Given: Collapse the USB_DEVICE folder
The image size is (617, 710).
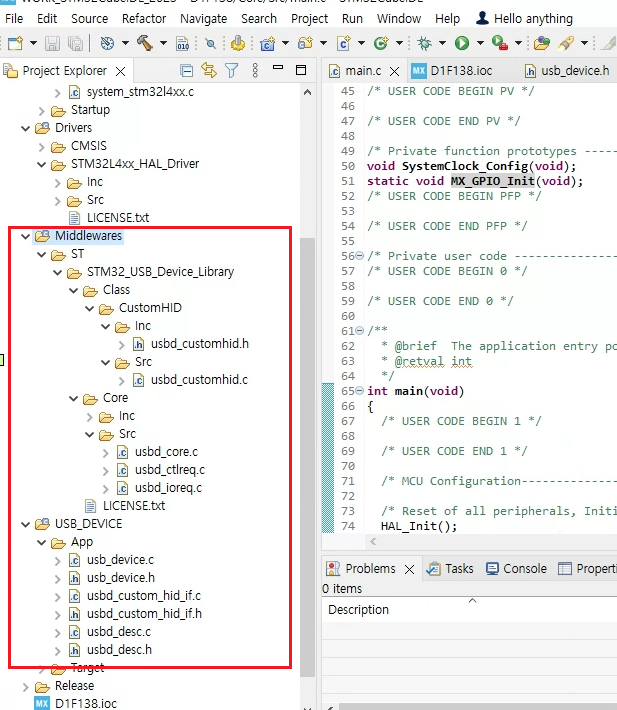Looking at the screenshot, I should 26,525.
